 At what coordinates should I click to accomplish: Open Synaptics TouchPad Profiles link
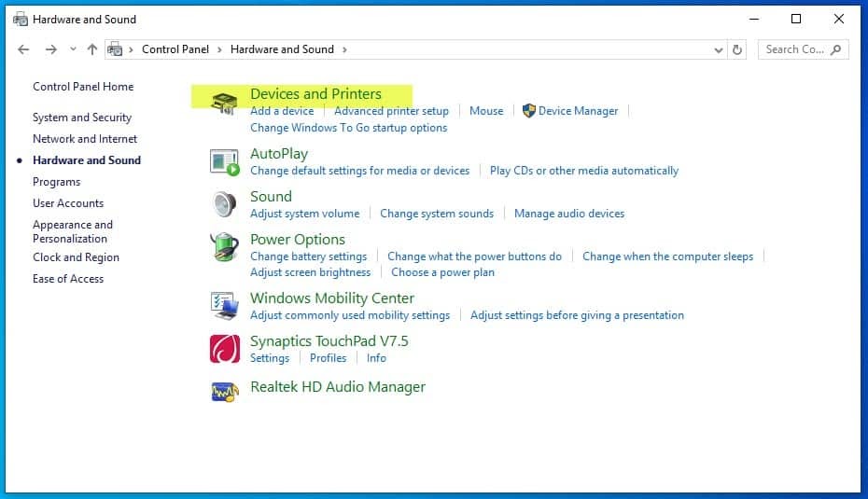(329, 358)
